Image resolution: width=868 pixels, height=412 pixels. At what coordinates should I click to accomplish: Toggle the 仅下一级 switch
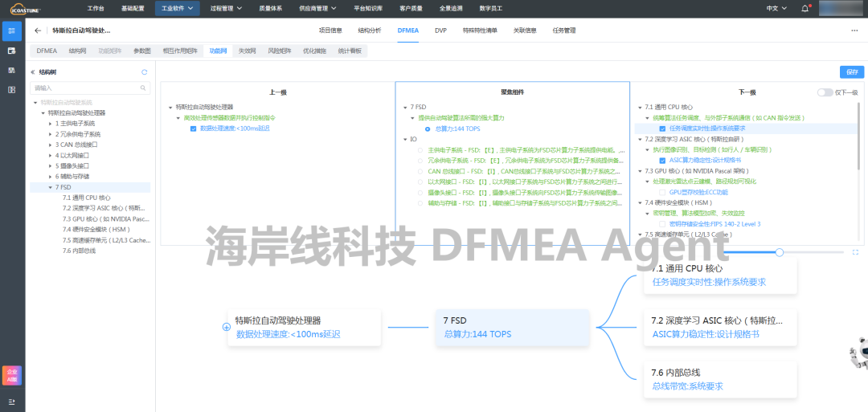(x=825, y=92)
